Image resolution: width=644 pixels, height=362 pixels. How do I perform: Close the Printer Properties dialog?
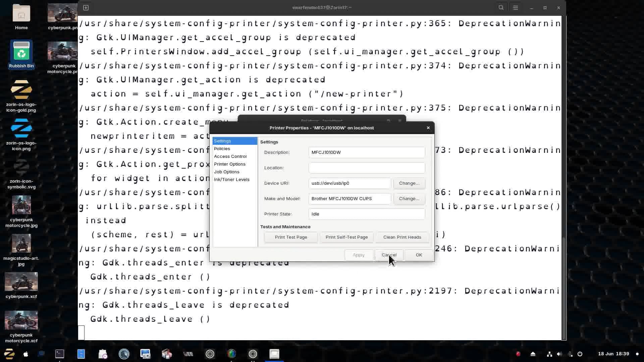pos(428,128)
